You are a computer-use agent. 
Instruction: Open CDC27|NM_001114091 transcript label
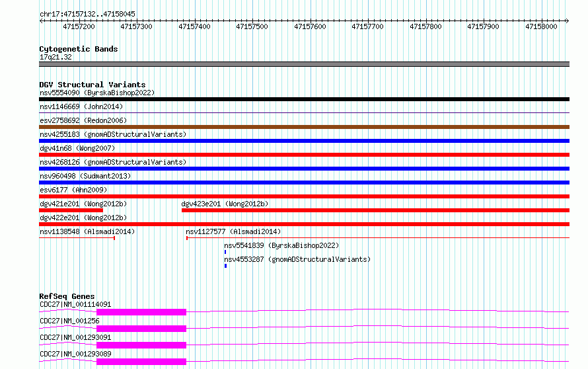(x=75, y=304)
